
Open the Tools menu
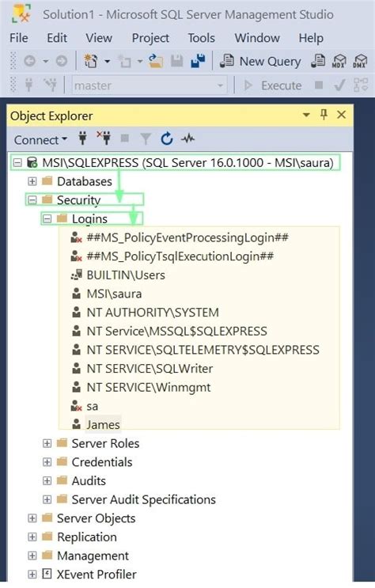[202, 38]
